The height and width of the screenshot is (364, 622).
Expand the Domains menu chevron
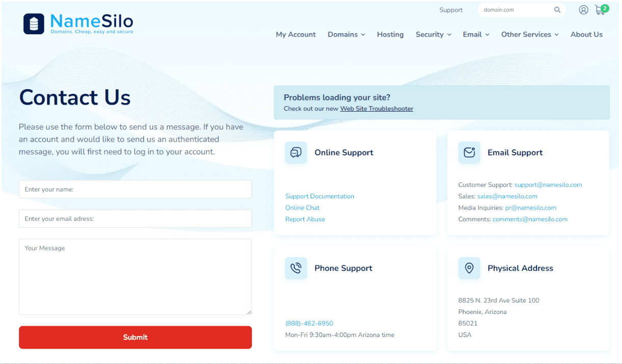pos(363,35)
